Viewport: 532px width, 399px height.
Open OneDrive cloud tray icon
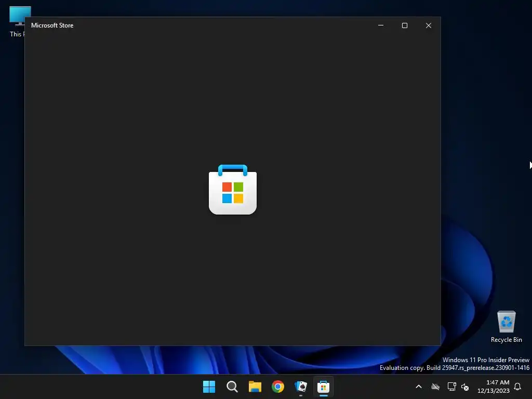[x=435, y=387]
